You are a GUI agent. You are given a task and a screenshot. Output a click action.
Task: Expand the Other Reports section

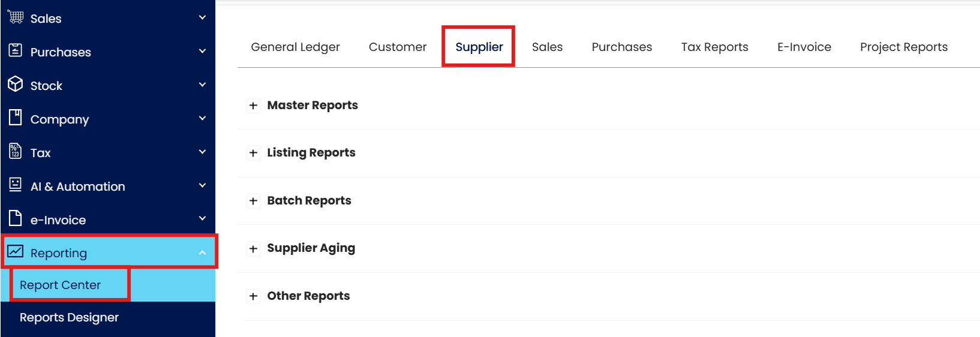click(x=254, y=296)
